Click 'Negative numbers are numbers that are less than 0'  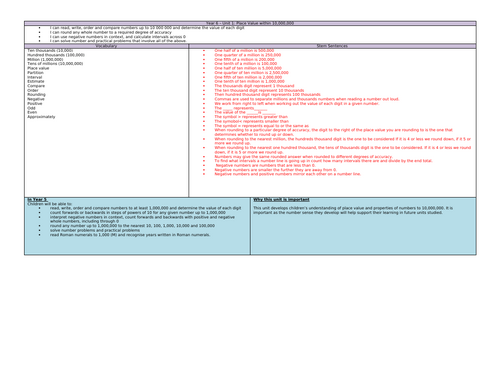tap(265, 165)
